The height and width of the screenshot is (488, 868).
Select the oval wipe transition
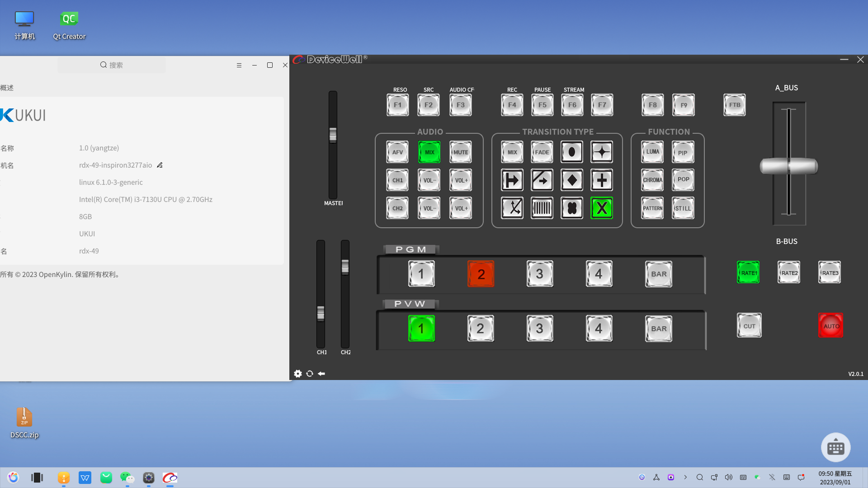[572, 152]
